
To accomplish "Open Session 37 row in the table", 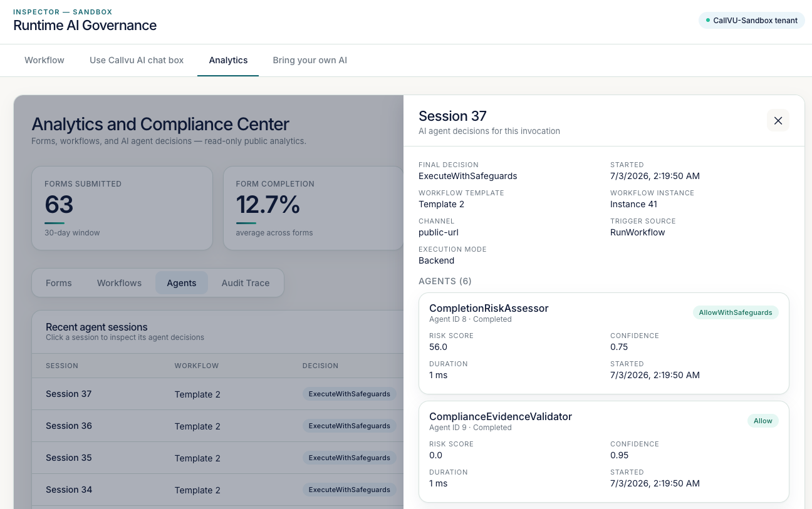I will click(217, 394).
